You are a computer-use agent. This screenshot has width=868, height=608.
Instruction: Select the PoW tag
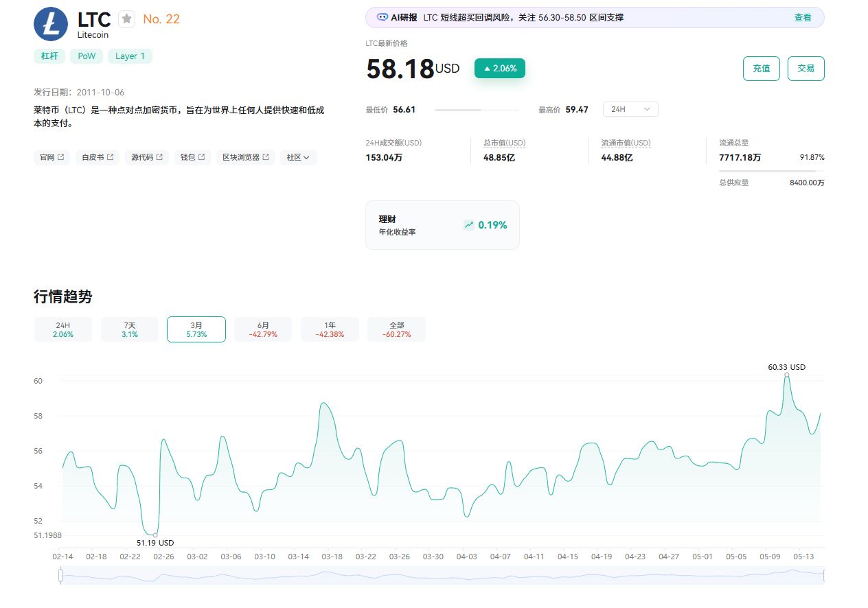pos(87,56)
